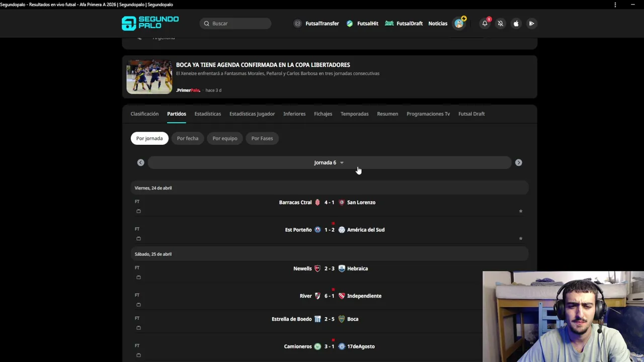The height and width of the screenshot is (362, 644).
Task: Open Estadísticas Jugador tab
Action: coord(252,114)
